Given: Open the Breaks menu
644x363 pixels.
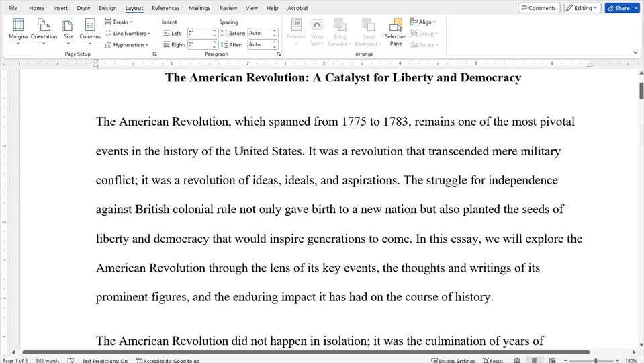Looking at the screenshot, I should pyautogui.click(x=120, y=22).
